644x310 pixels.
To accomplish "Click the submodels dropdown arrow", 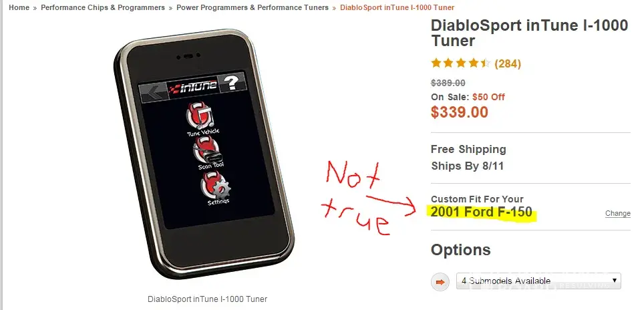I will click(615, 281).
